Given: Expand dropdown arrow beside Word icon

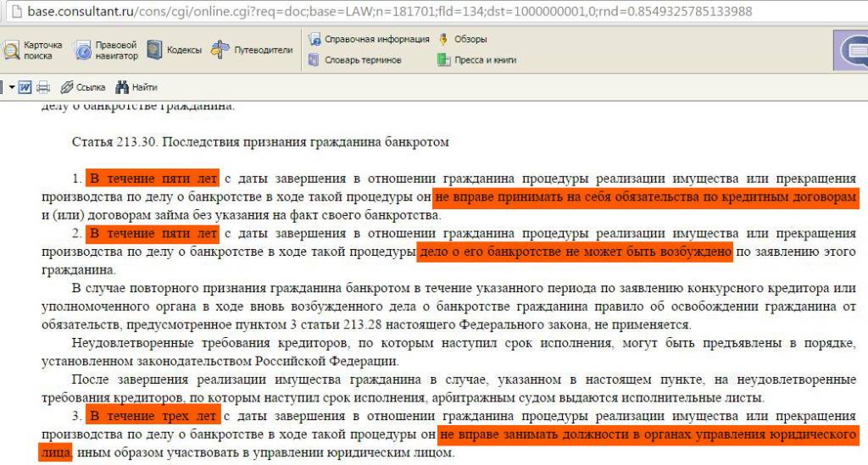Looking at the screenshot, I should (x=11, y=86).
